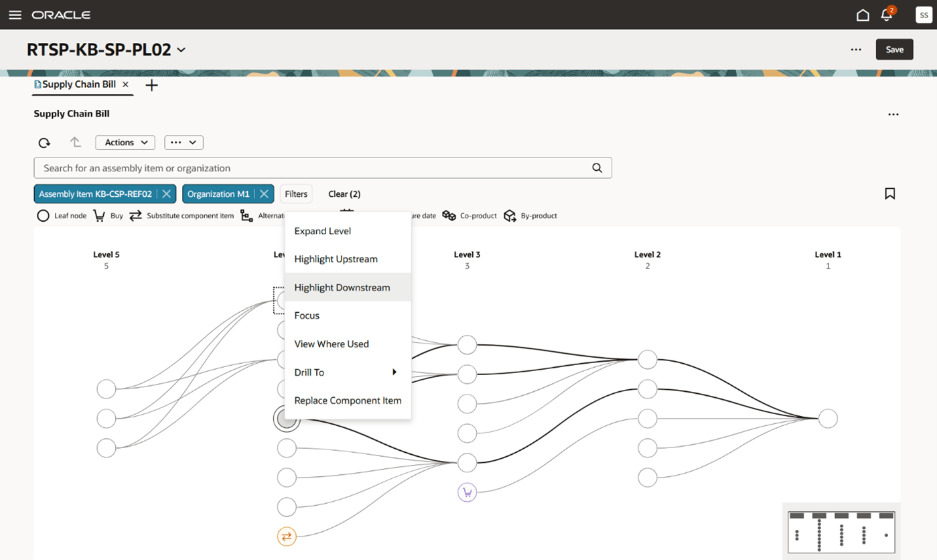Choose Expand Level from the context menu
This screenshot has width=937, height=560.
348,231
